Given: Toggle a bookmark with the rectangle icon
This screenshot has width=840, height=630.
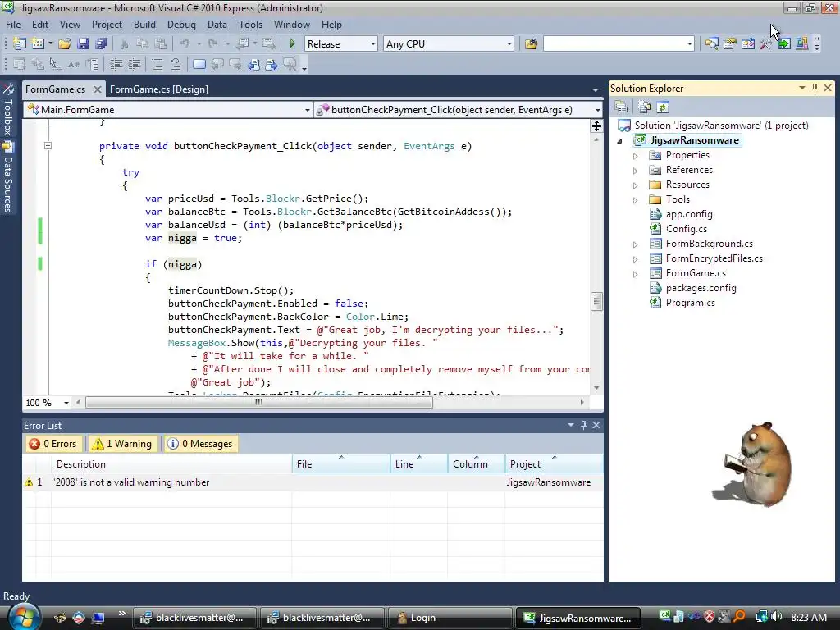Looking at the screenshot, I should tap(199, 65).
